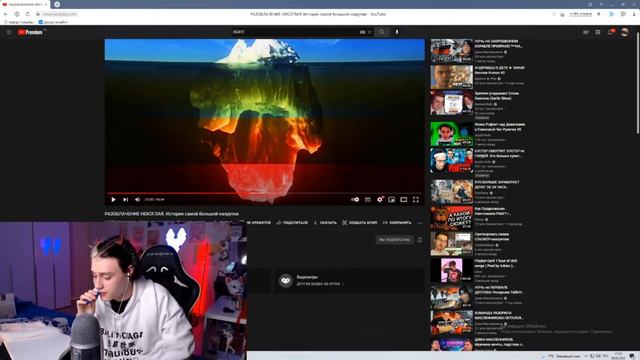Image resolution: width=640 pixels, height=360 pixels.
Task: Click the Поделиться share button
Action: (292, 222)
